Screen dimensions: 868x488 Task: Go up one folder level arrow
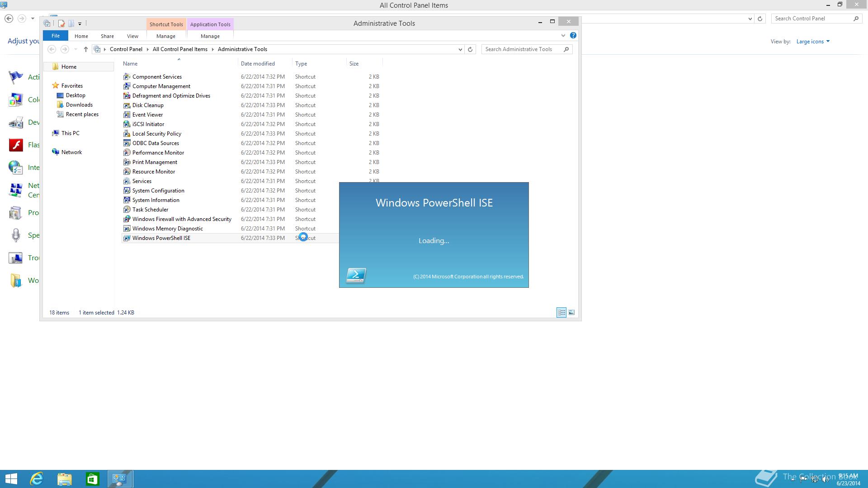85,49
